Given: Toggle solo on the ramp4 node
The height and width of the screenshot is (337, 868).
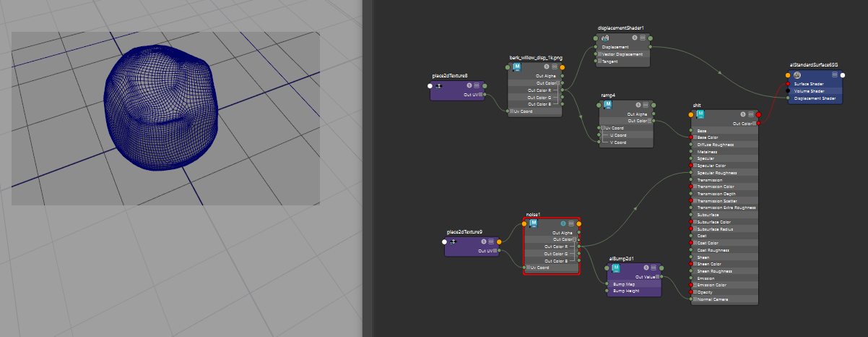Looking at the screenshot, I should [x=638, y=105].
